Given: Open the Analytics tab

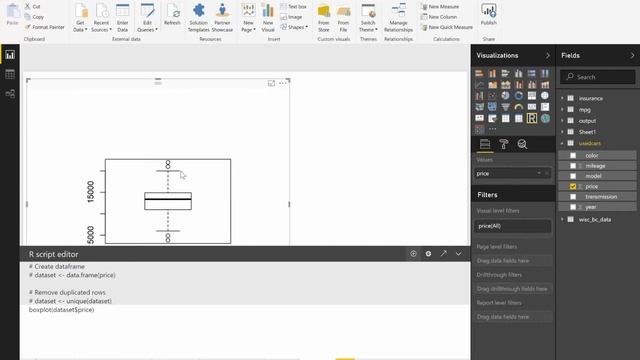Looking at the screenshot, I should [x=522, y=144].
